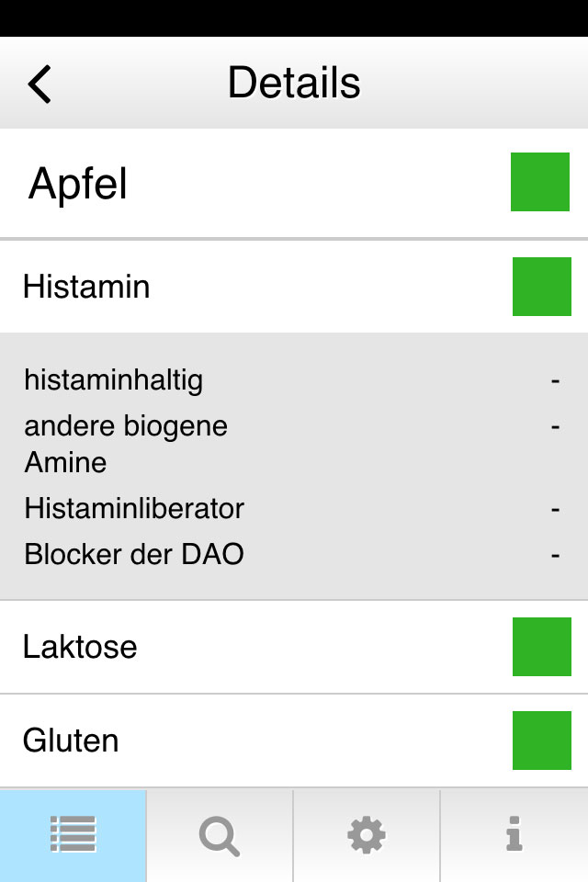Tap the back arrow icon
Image resolution: width=588 pixels, height=882 pixels.
(x=40, y=84)
